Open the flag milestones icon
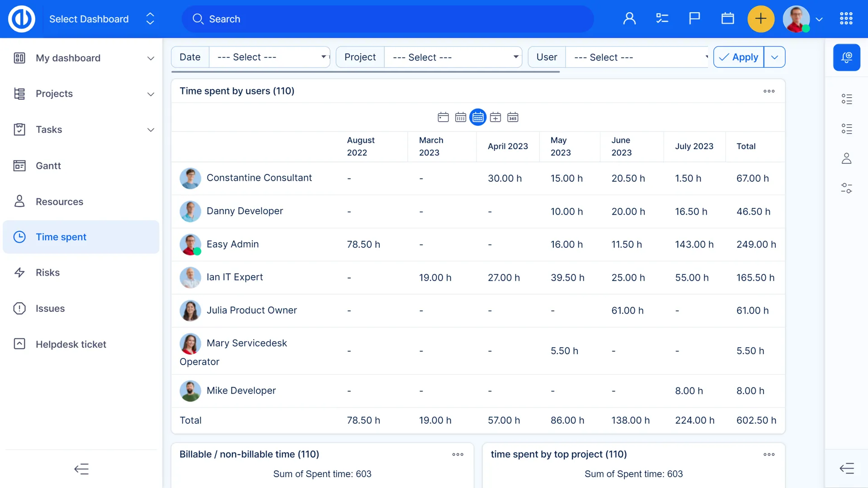This screenshot has width=868, height=488. [694, 19]
